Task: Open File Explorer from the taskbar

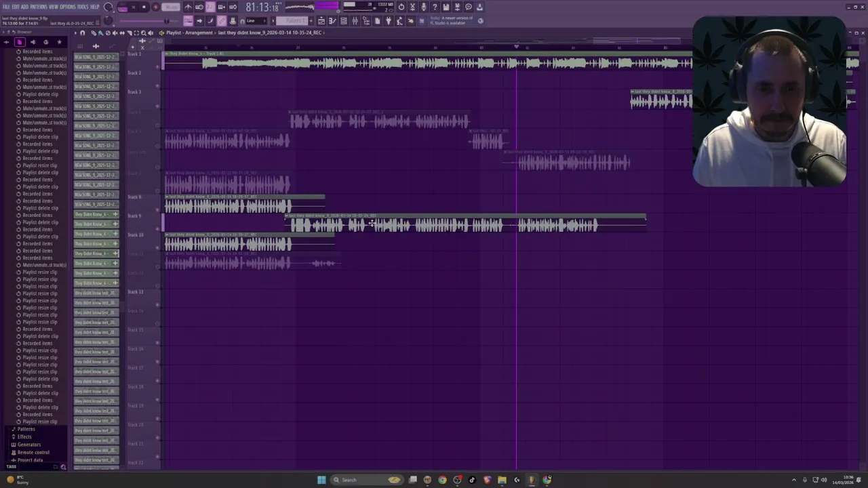Action: click(x=502, y=480)
